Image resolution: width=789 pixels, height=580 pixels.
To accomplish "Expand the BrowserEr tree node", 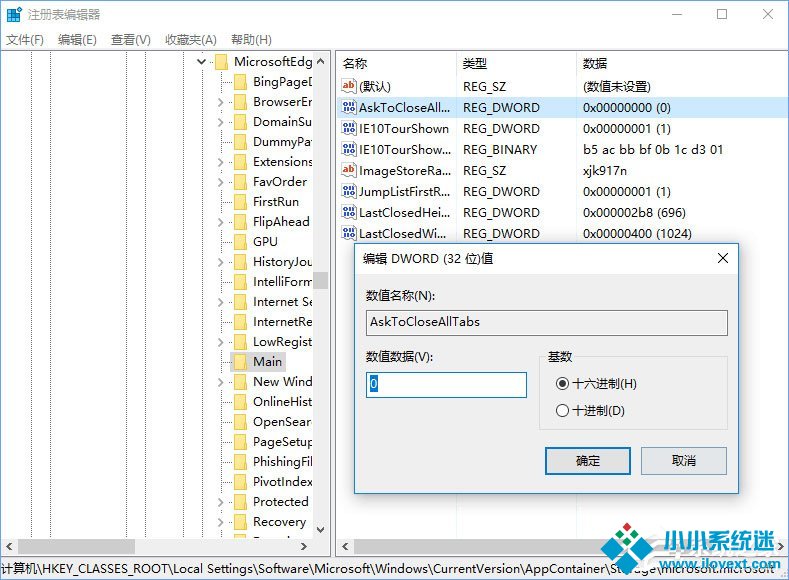I will pos(220,102).
